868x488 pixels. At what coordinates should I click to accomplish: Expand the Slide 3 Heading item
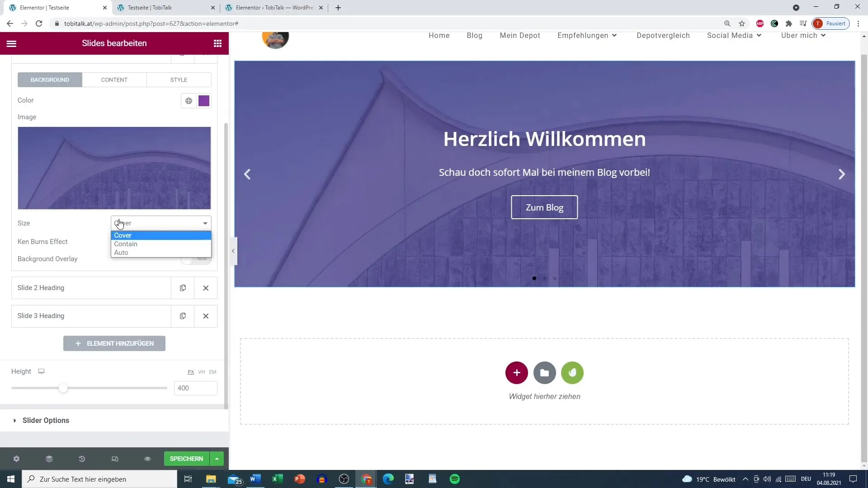point(91,316)
